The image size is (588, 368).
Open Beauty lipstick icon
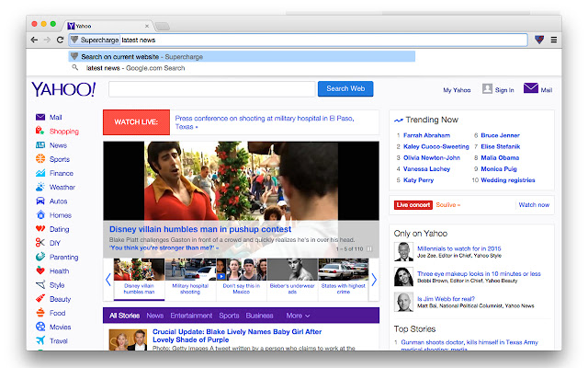click(40, 298)
